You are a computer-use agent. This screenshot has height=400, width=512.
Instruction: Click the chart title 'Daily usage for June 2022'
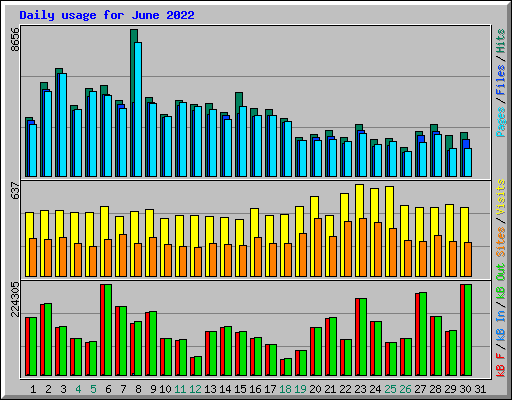[107, 15]
